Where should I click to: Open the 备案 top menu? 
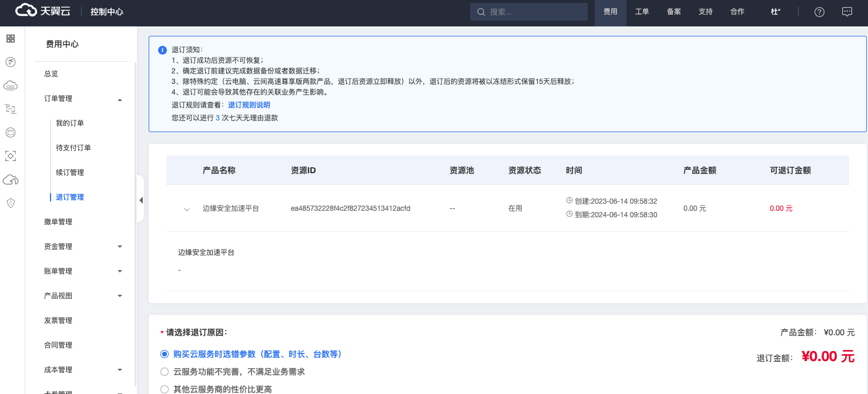(673, 12)
